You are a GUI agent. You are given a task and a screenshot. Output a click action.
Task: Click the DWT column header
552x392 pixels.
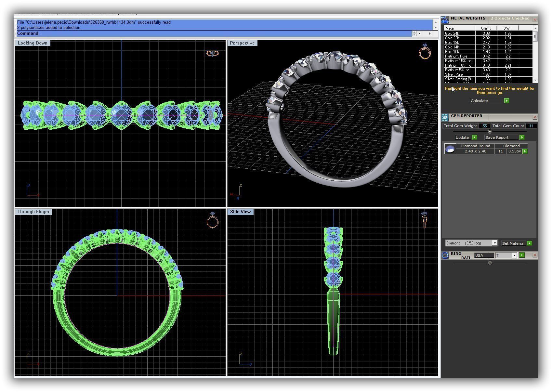[508, 28]
